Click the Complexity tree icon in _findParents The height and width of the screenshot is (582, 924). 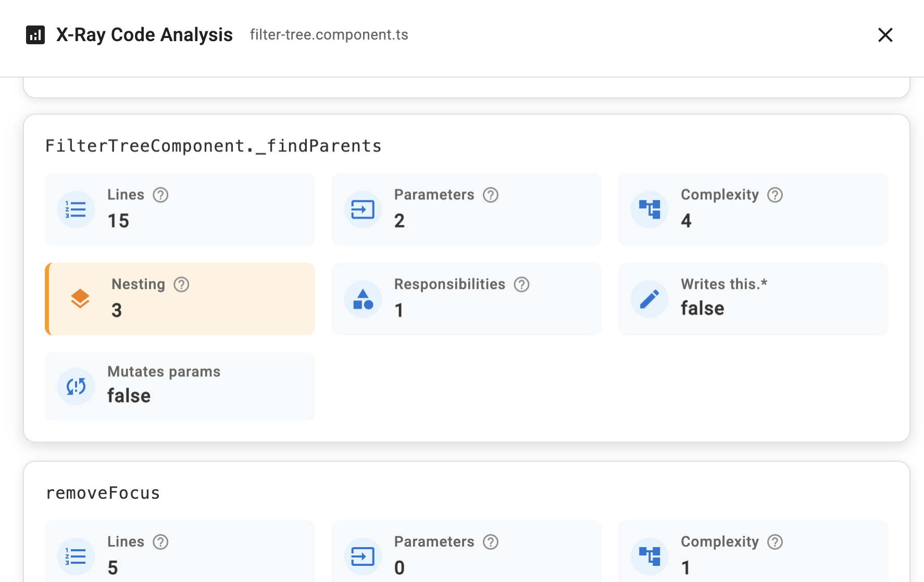650,209
